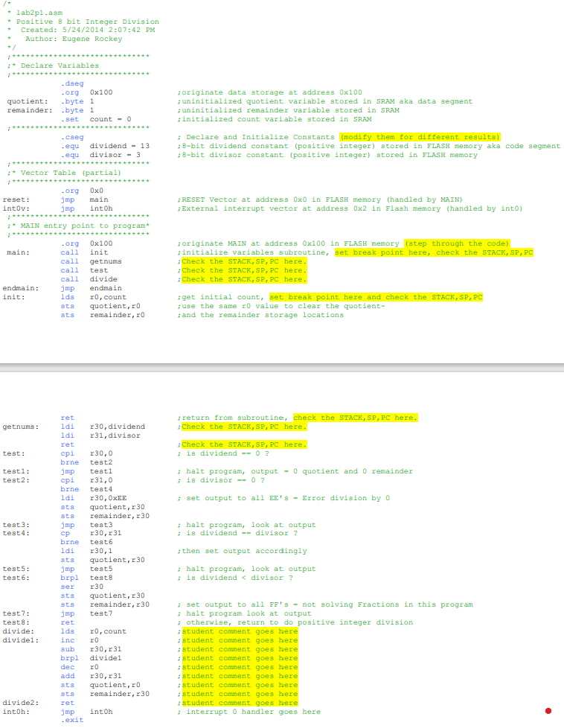Click the 'test:' label
This screenshot has height=728, width=564.
(x=13, y=453)
